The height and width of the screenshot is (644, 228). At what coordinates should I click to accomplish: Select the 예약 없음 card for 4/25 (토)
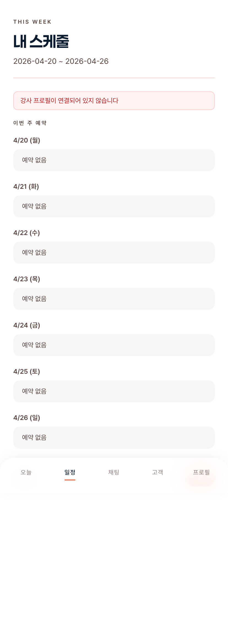pyautogui.click(x=114, y=391)
